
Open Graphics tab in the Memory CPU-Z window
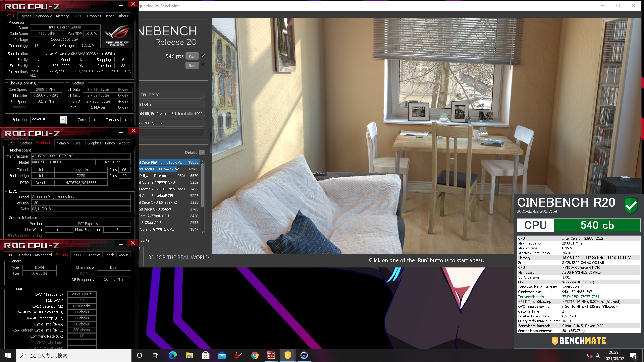[94, 255]
